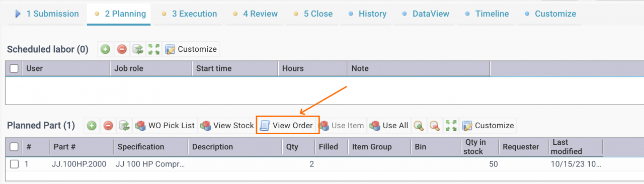Click red remove icon in Scheduled labor toolbar
The height and width of the screenshot is (184, 644).
[122, 49]
